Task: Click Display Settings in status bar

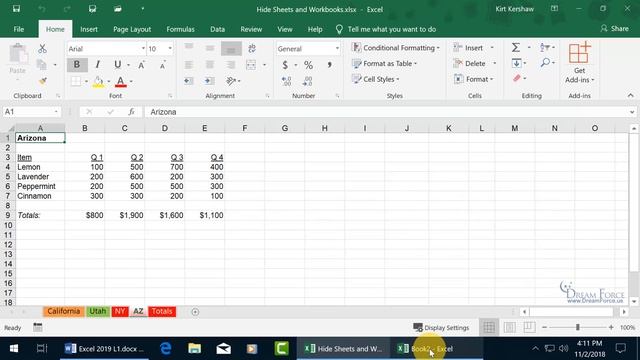Action: pos(441,327)
